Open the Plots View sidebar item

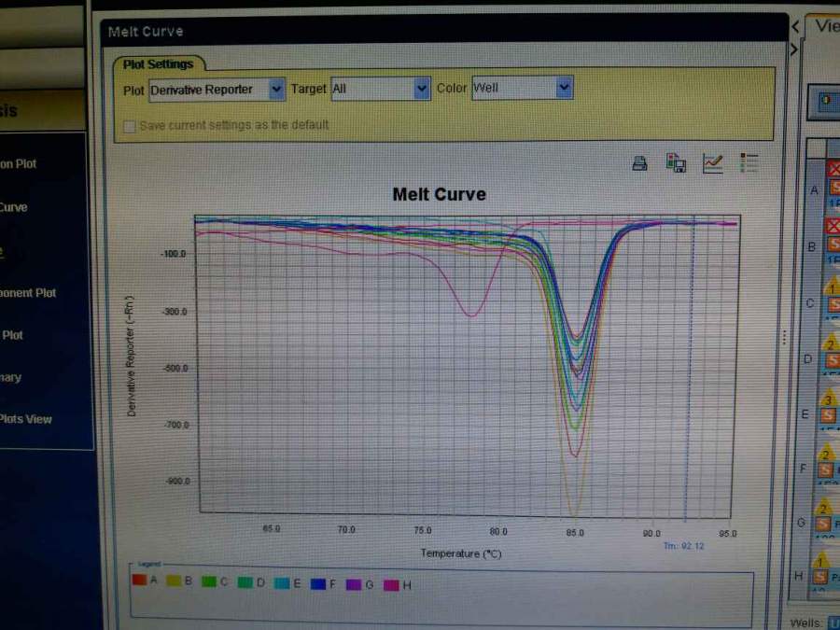(26, 419)
